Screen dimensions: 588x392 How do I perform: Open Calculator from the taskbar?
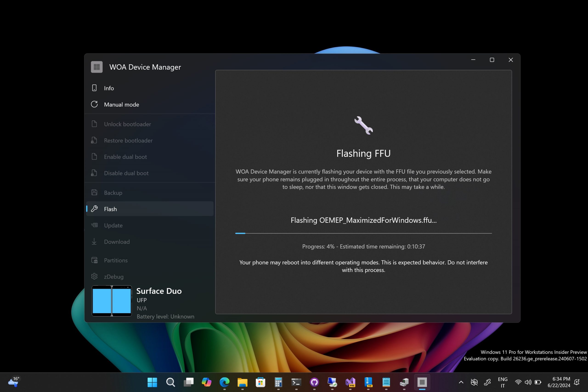tap(278, 382)
